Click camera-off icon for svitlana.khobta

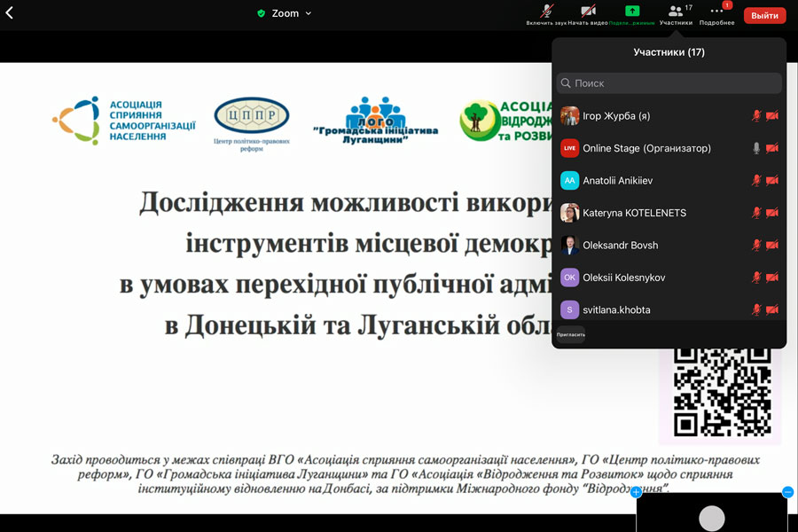point(772,309)
